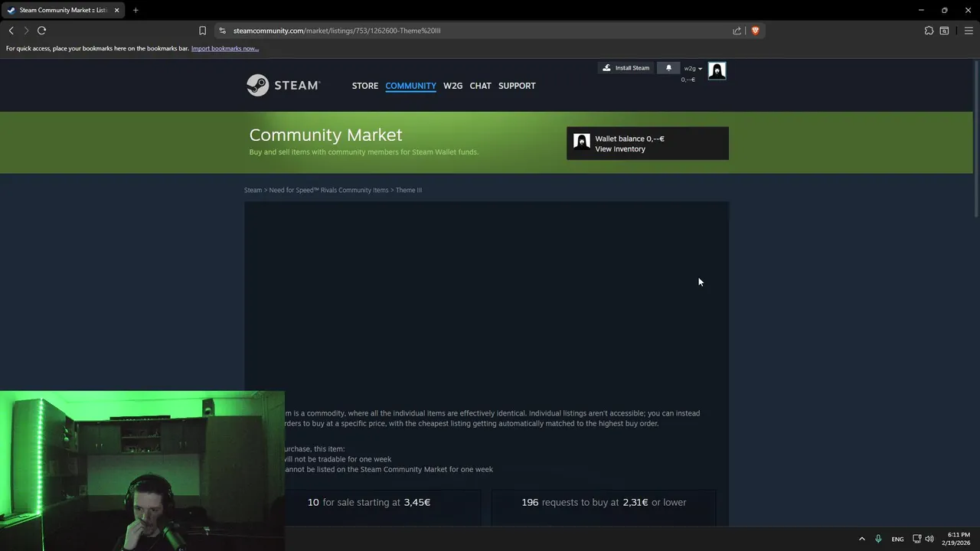Click the browser forward arrow
Screen dimensions: 980x551
point(26,31)
